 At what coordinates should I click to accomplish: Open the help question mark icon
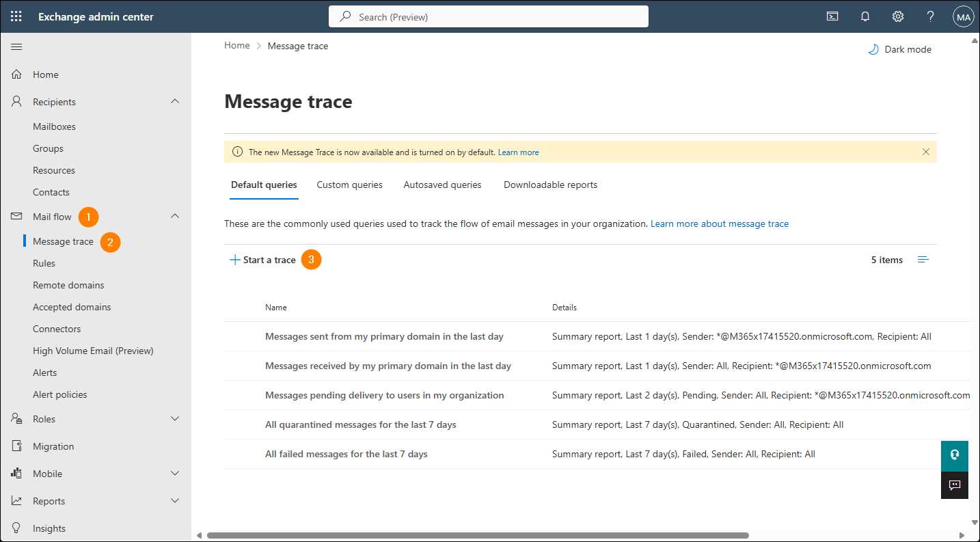930,15
